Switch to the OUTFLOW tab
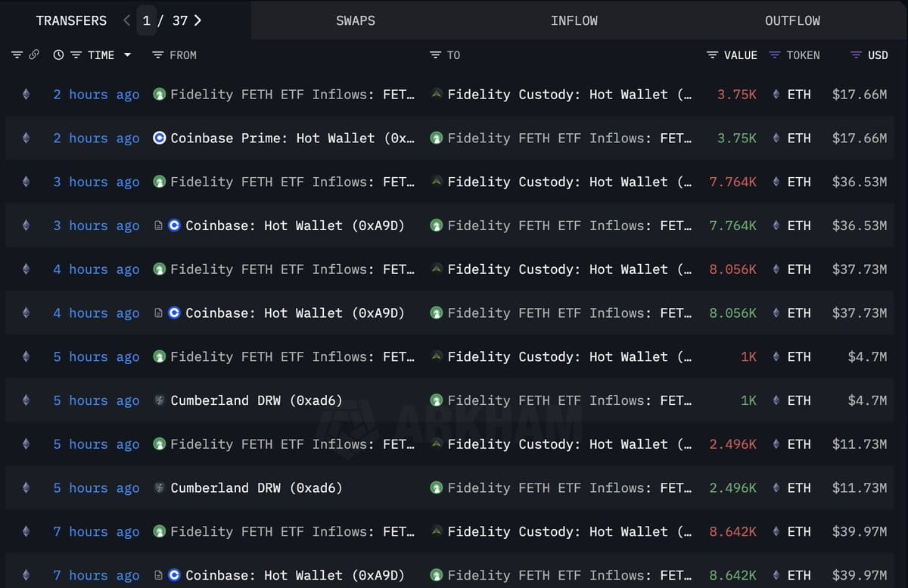Image resolution: width=908 pixels, height=588 pixels. pos(792,20)
